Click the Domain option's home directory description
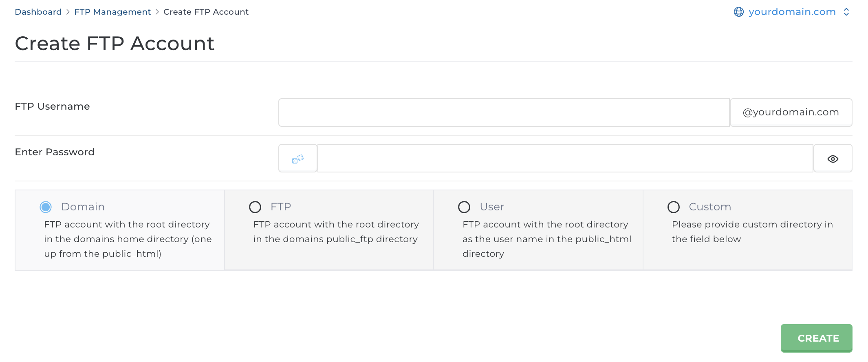This screenshot has height=362, width=868. pyautogui.click(x=128, y=239)
